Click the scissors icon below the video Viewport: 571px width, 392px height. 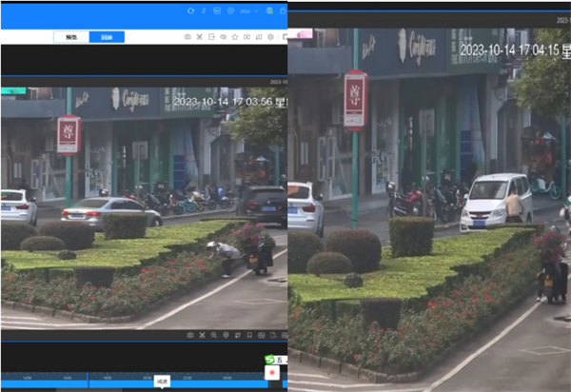202,335
